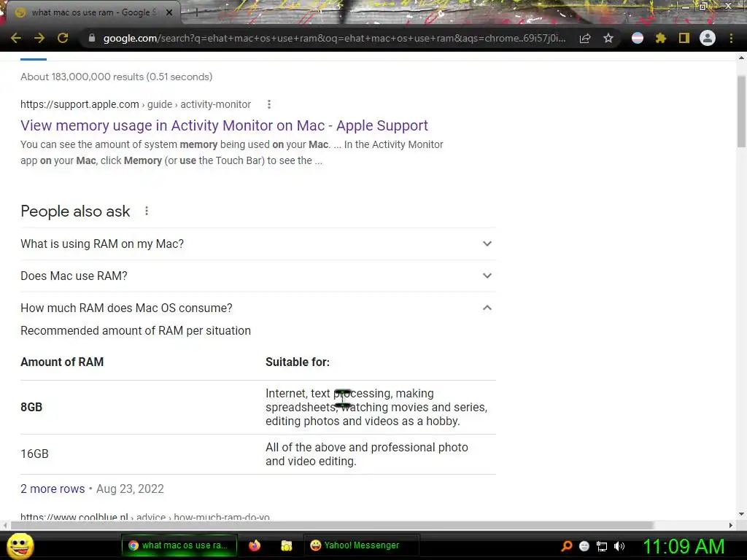Go back to the previous page
This screenshot has height=560, width=747.
coord(16,38)
